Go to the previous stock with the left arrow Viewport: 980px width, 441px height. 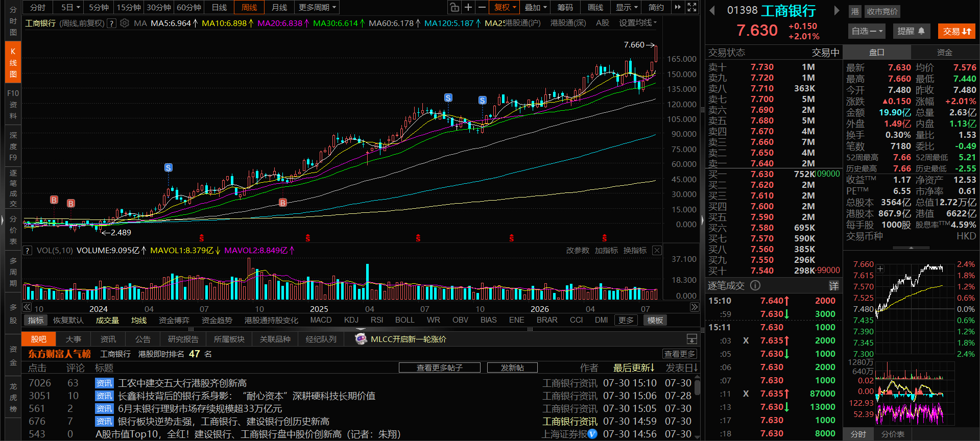[x=712, y=11]
